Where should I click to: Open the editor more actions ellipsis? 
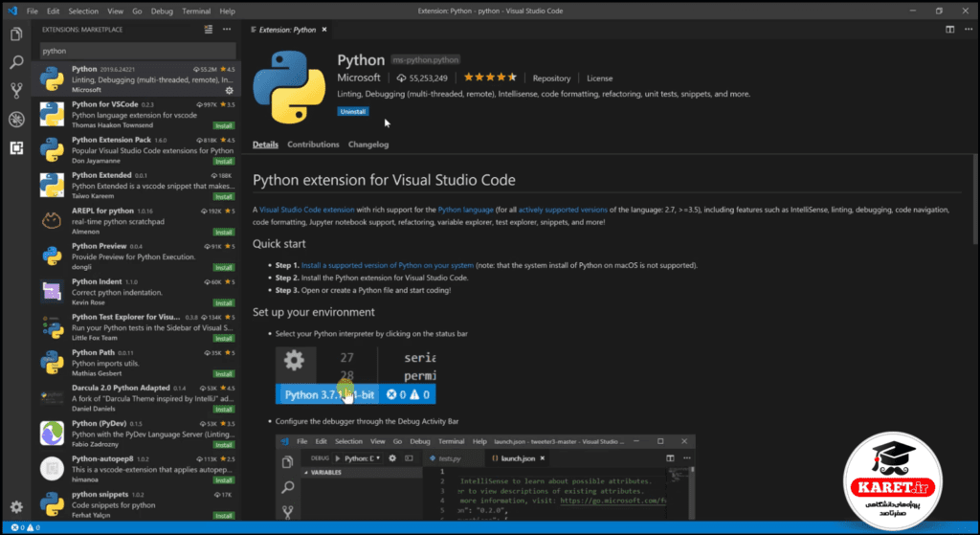click(967, 30)
